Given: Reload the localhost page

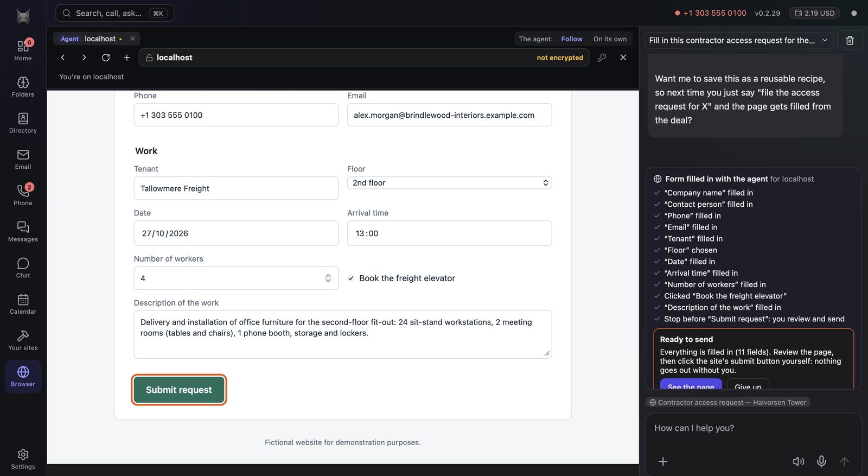Looking at the screenshot, I should (x=106, y=58).
